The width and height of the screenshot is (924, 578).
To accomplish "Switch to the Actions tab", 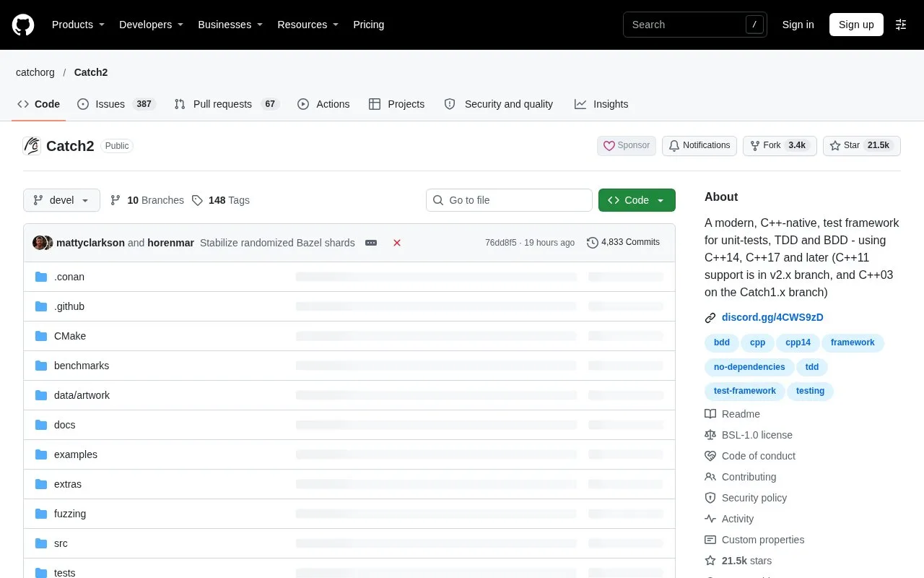I will click(x=323, y=104).
